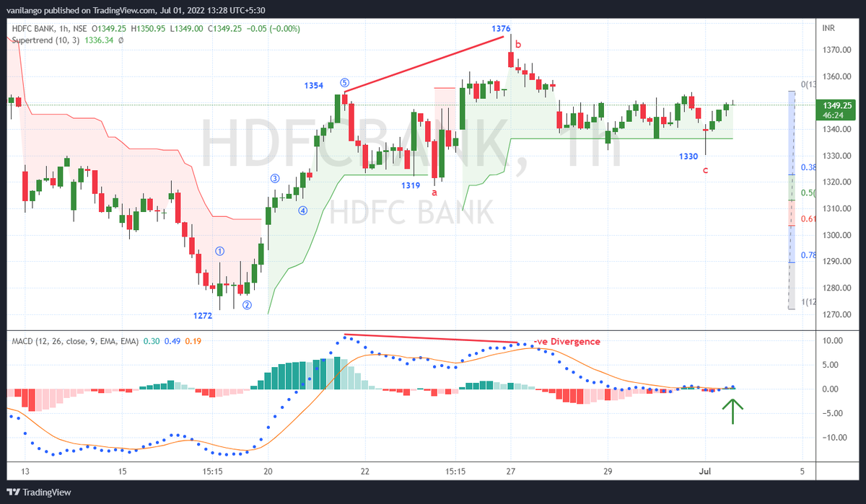Click date 13 on the time axis
Image resolution: width=866 pixels, height=504 pixels.
[24, 472]
